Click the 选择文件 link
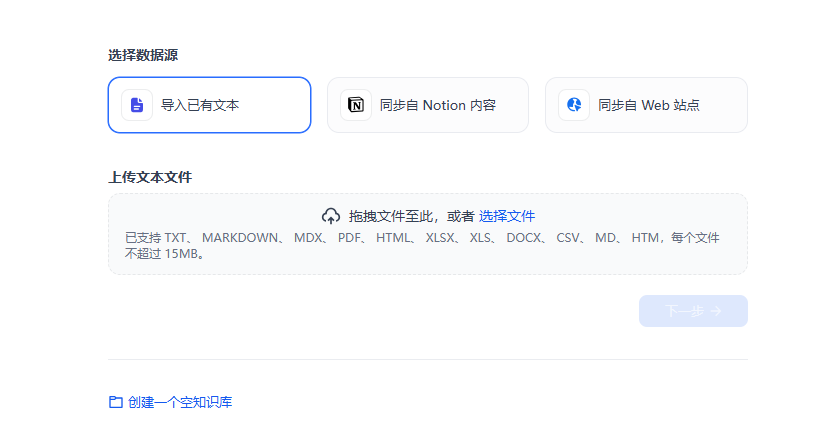This screenshot has height=425, width=813. tap(507, 216)
